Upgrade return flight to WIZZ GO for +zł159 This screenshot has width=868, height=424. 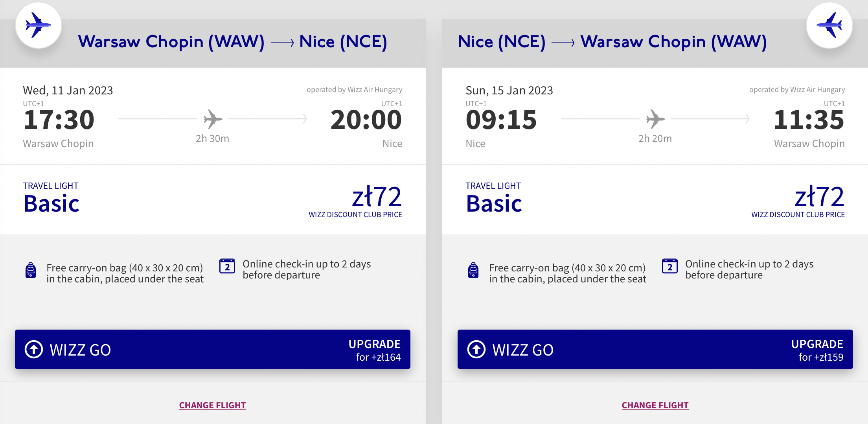(x=655, y=349)
